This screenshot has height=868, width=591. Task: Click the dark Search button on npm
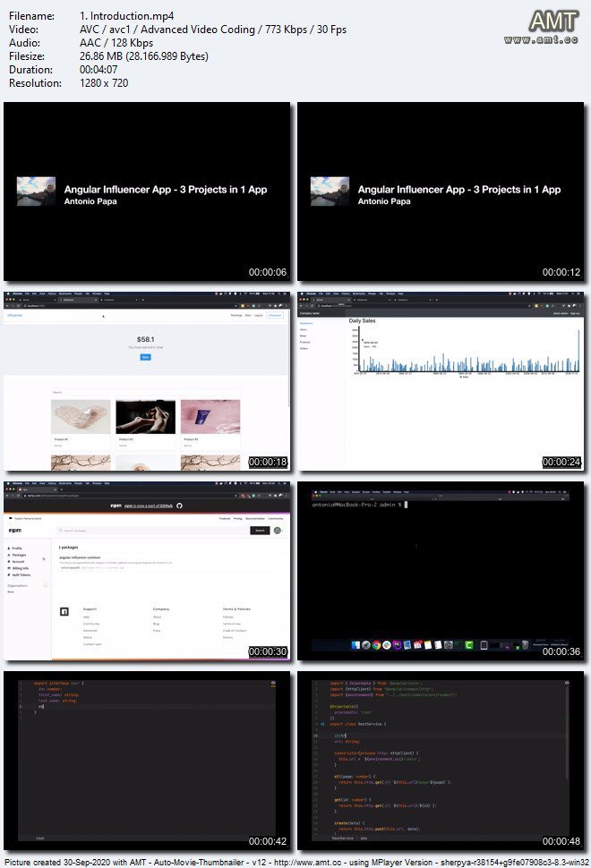click(x=260, y=531)
